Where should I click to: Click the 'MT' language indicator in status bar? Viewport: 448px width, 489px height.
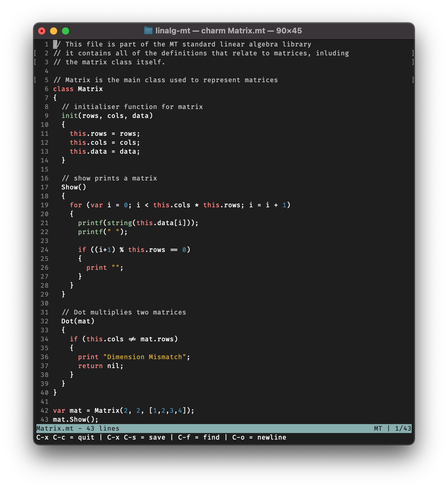[378, 429]
